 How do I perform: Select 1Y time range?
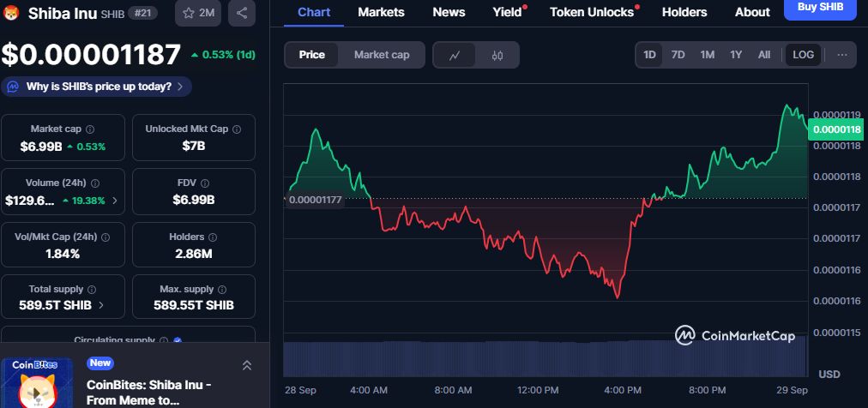click(736, 55)
